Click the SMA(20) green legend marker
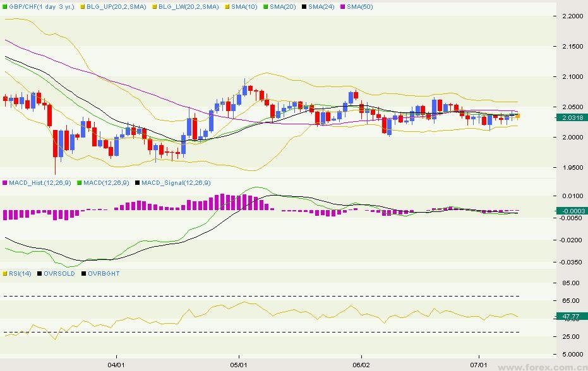The height and width of the screenshot is (371, 588). [x=265, y=6]
